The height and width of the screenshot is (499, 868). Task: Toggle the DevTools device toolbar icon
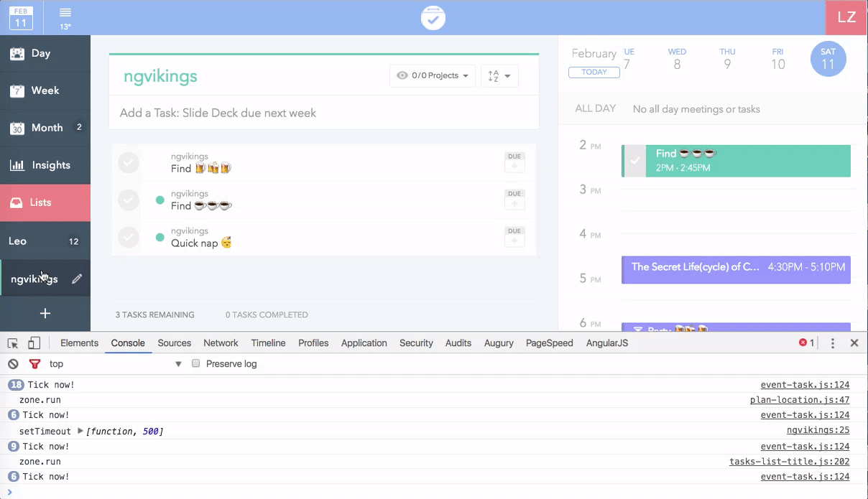tap(34, 343)
